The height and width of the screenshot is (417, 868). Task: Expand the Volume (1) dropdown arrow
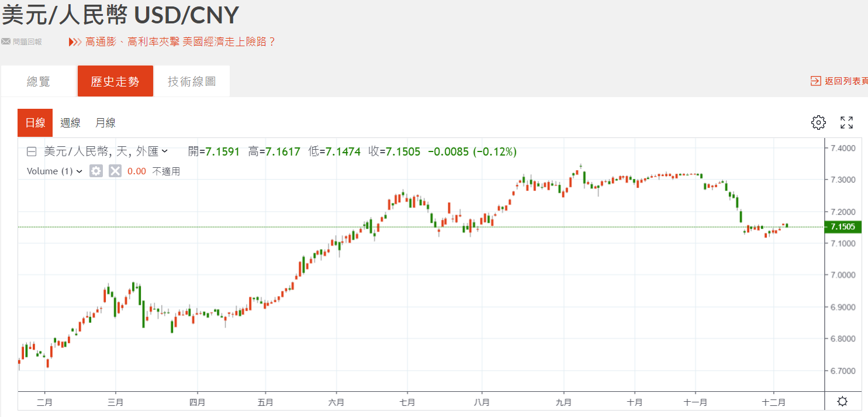pyautogui.click(x=79, y=171)
